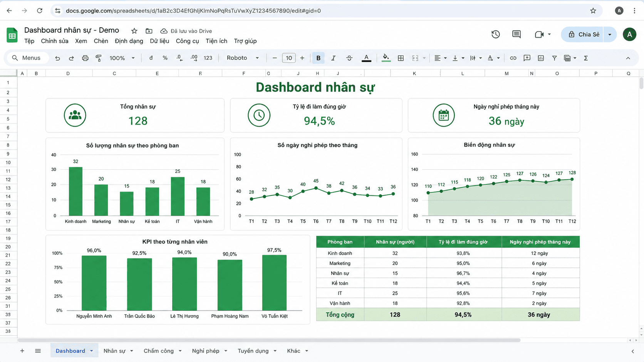Open the text color picker
This screenshot has height=362, width=644.
366,58
